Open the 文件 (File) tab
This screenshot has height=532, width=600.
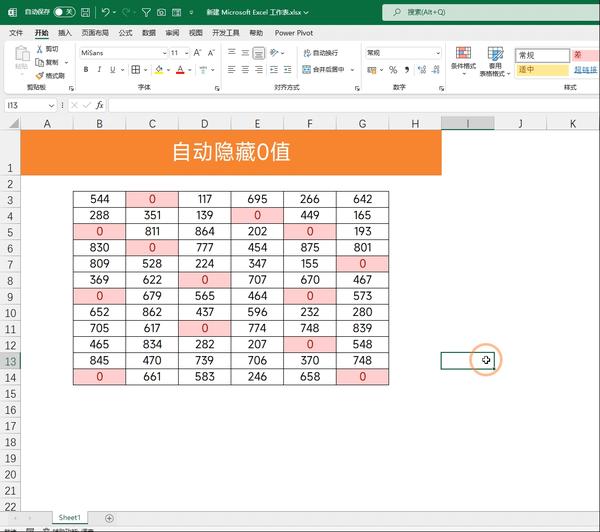click(16, 33)
